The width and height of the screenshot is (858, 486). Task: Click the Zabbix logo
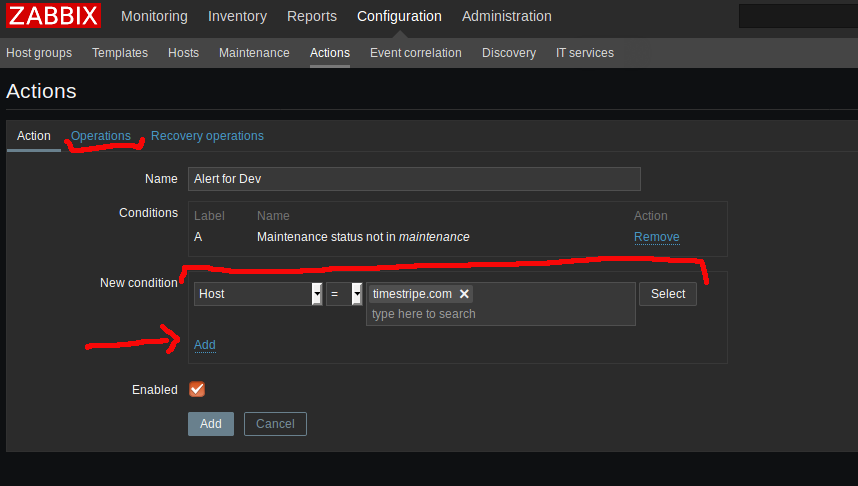click(53, 16)
